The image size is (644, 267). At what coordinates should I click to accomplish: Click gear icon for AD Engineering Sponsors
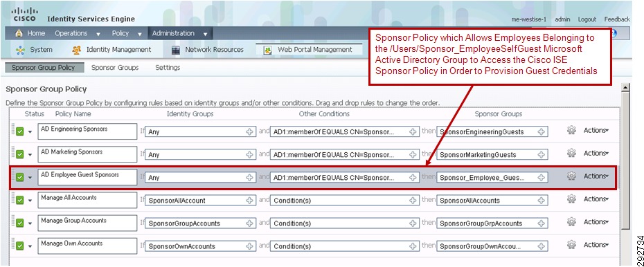pos(571,131)
